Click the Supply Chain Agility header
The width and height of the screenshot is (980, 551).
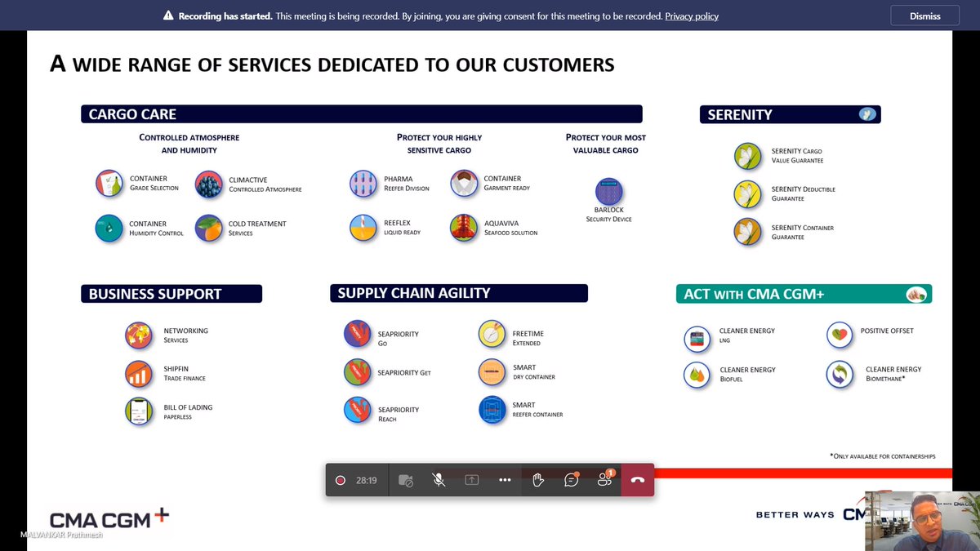(459, 293)
